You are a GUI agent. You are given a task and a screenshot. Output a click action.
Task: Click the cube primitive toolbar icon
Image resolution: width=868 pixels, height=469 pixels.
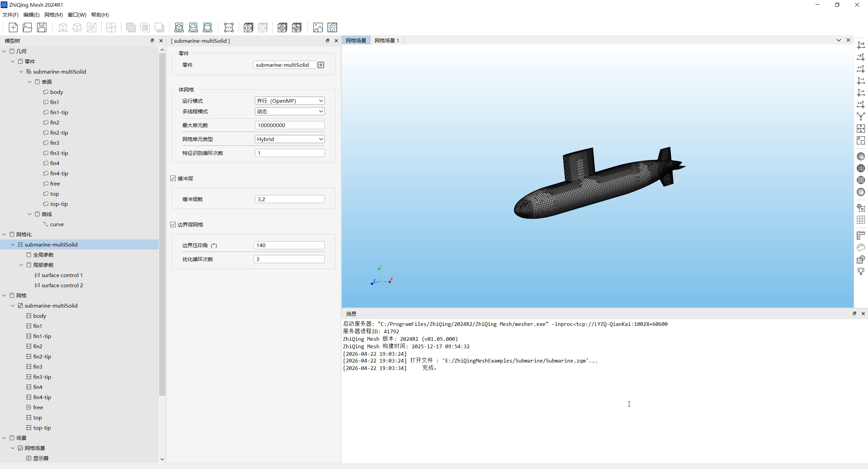click(x=179, y=27)
